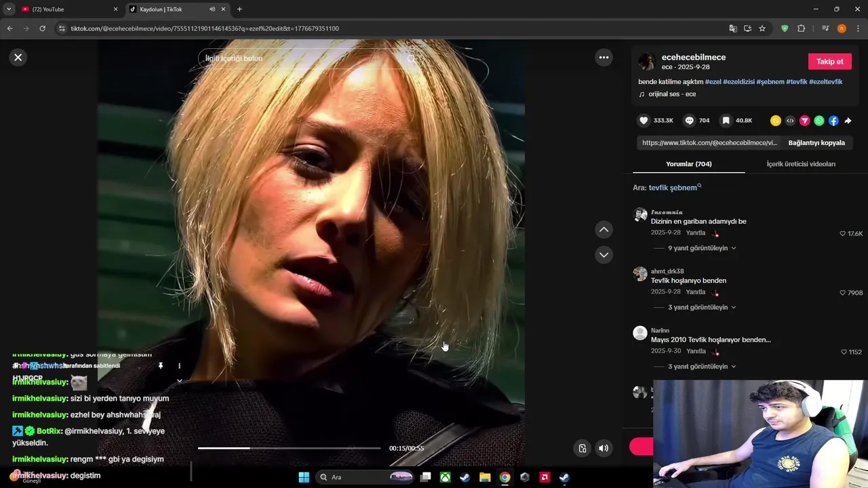The image size is (868, 488).
Task: Open a new browser tab
Action: click(x=239, y=9)
